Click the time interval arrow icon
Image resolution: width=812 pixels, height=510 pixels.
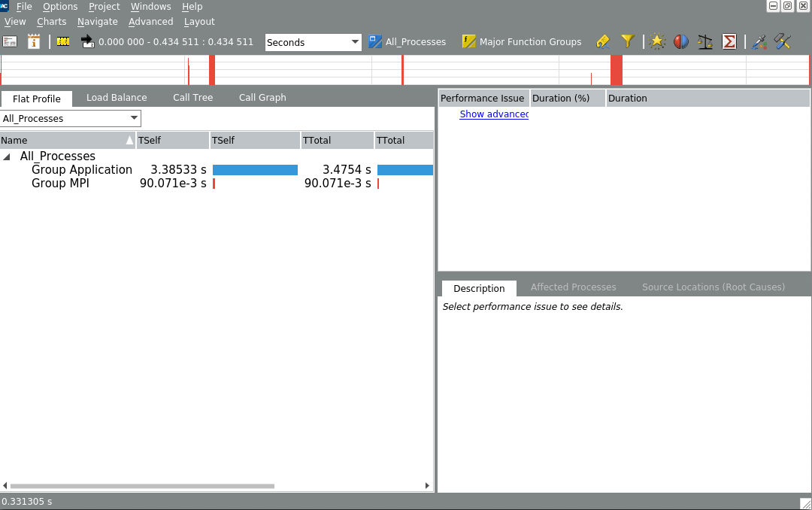[x=87, y=41]
